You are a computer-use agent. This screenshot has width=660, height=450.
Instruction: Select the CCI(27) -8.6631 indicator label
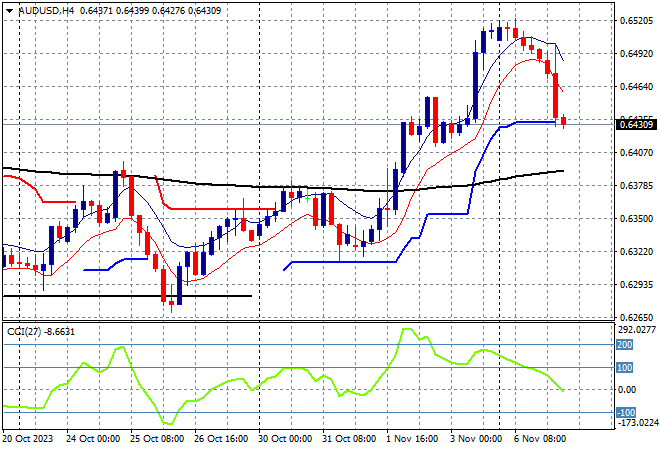[41, 332]
